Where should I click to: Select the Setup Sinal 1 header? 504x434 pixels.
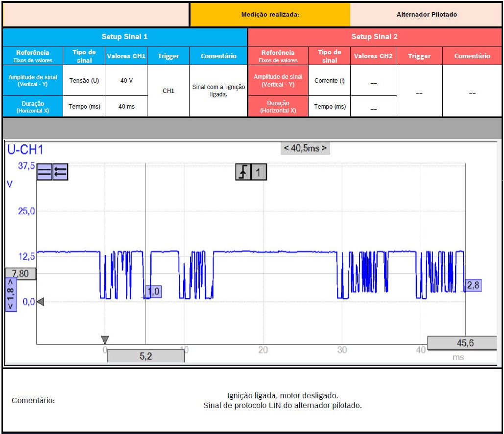124,37
